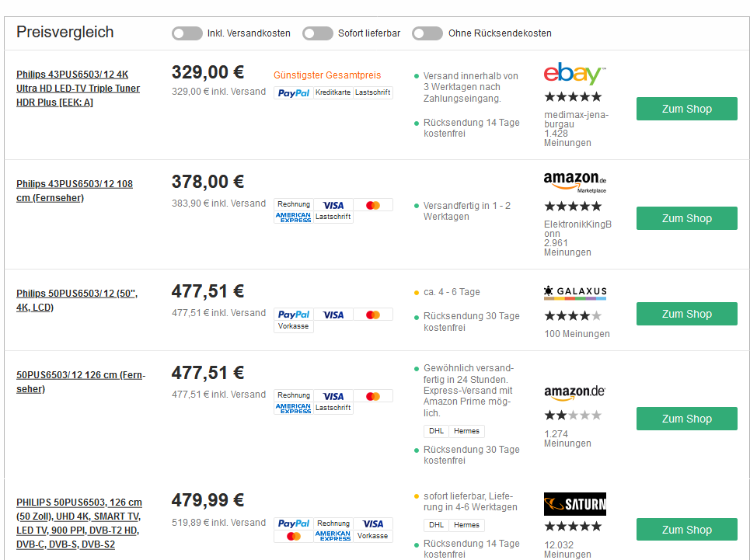Viewport: 750px width, 560px height.
Task: Click the Galaxus shop logo
Action: click(x=575, y=293)
